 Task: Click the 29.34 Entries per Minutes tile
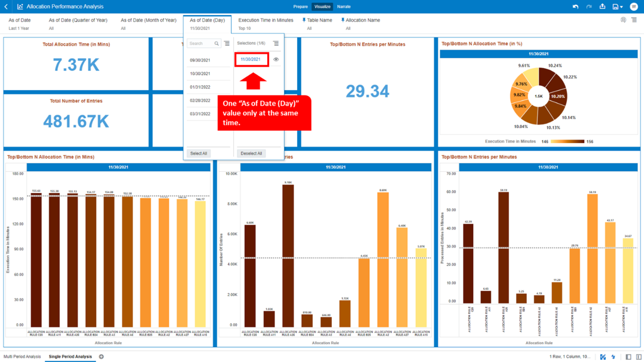click(x=367, y=91)
